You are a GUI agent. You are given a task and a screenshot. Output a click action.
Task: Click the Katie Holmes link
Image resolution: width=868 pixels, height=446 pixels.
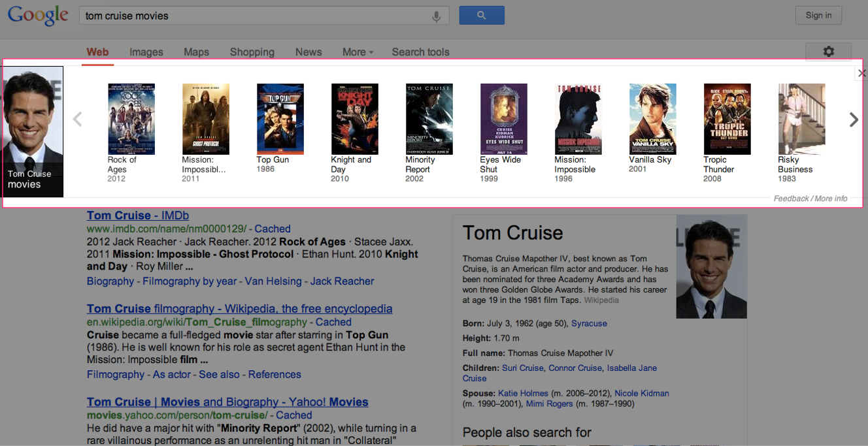tap(522, 394)
